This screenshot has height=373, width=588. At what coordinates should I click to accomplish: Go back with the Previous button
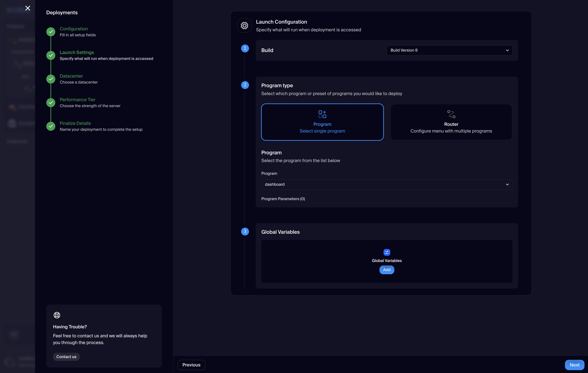(x=191, y=365)
